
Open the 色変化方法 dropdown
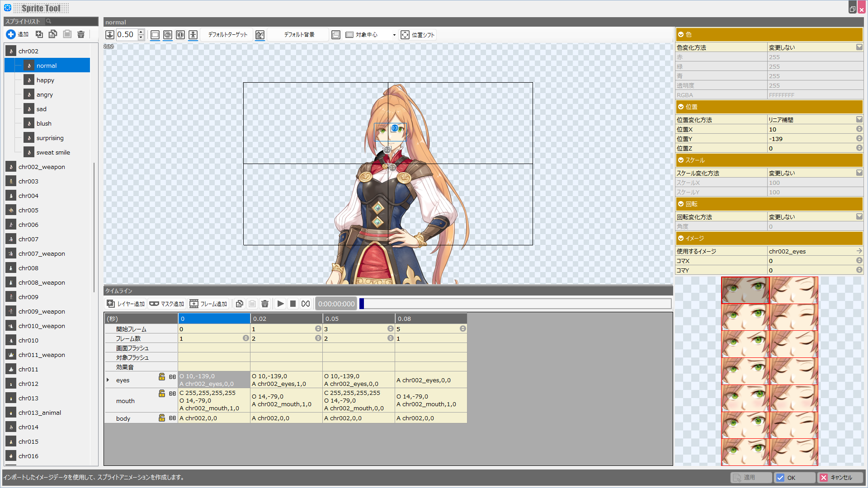click(x=859, y=47)
